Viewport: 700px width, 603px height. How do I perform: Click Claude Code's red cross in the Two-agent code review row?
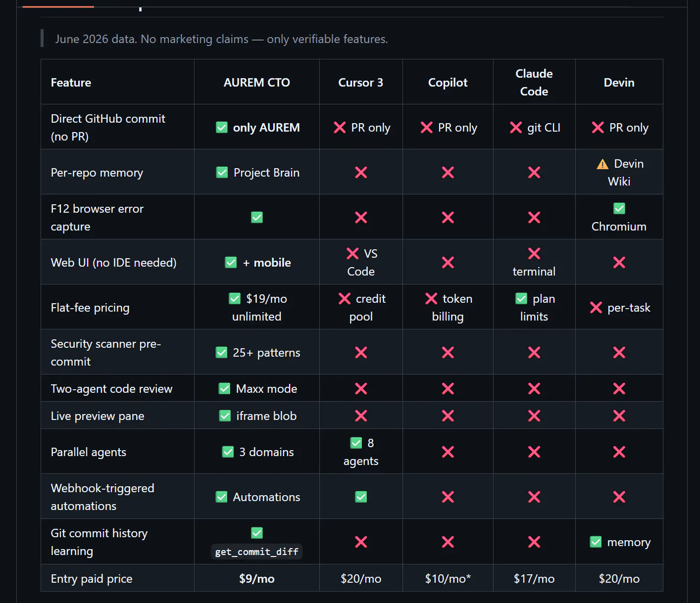coord(534,389)
